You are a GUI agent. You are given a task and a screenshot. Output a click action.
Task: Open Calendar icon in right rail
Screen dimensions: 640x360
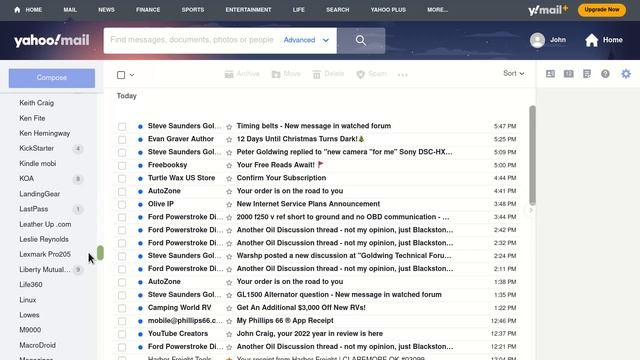click(569, 74)
